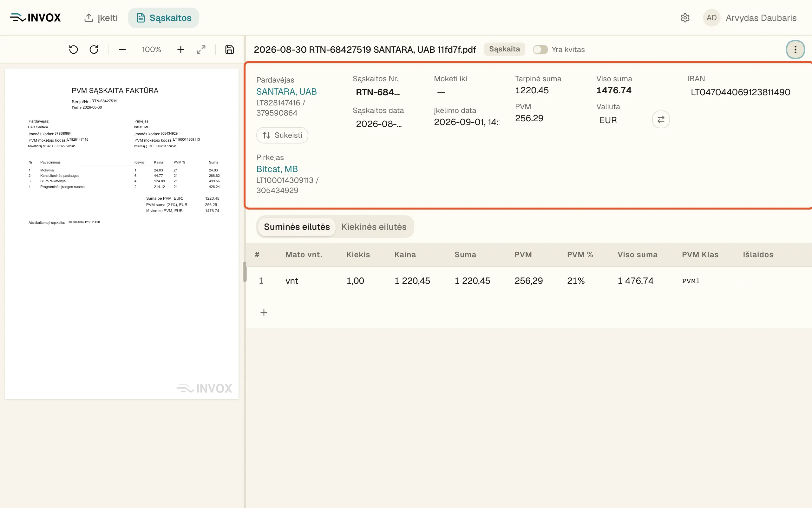The image size is (812, 508).
Task: Click the panel splitter handle
Action: pos(245,271)
